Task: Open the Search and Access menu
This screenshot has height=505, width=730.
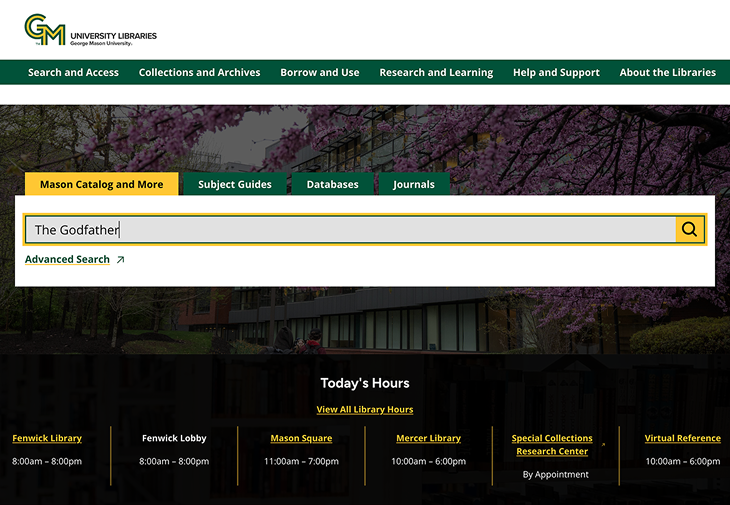Action: (73, 72)
